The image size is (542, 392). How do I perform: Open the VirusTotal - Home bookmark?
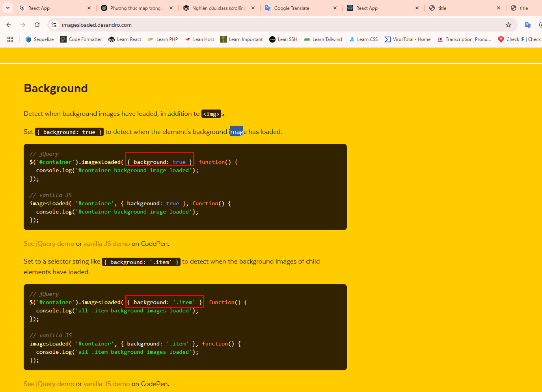tap(408, 39)
